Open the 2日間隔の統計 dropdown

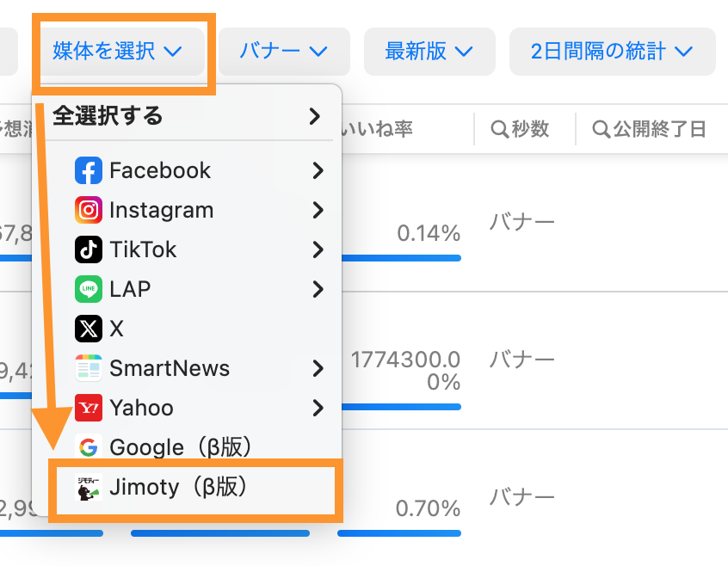pos(612,52)
